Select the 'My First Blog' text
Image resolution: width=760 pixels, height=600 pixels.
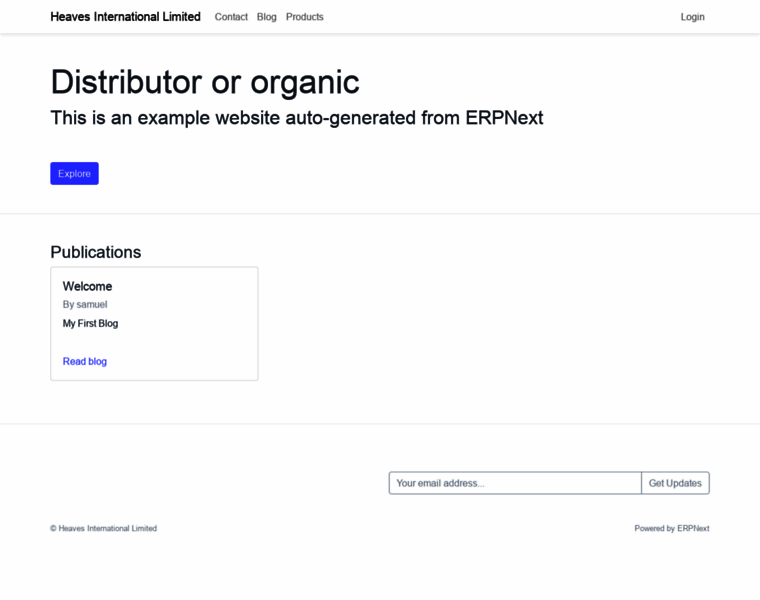[90, 323]
